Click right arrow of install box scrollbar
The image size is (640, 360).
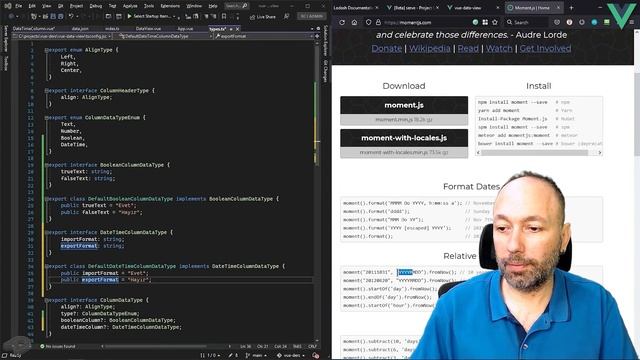tap(600, 153)
